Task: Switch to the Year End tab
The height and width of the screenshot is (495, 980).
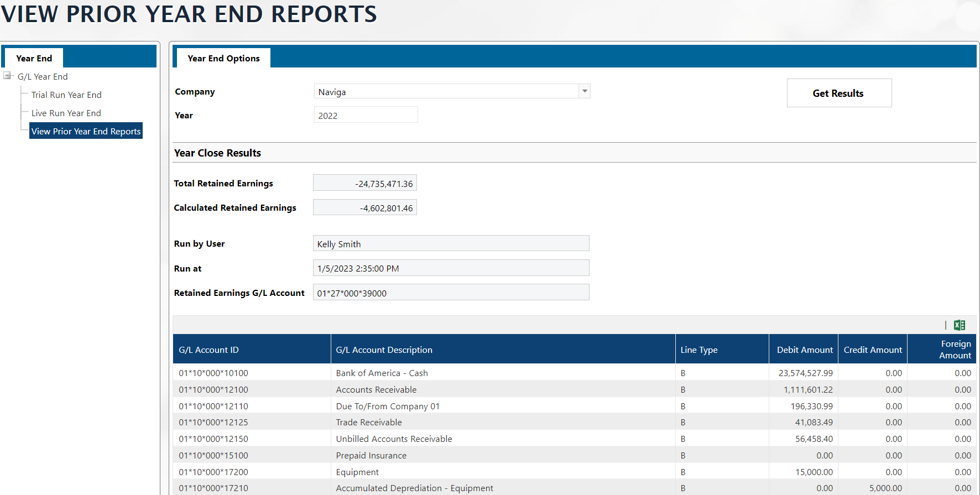Action: click(34, 58)
